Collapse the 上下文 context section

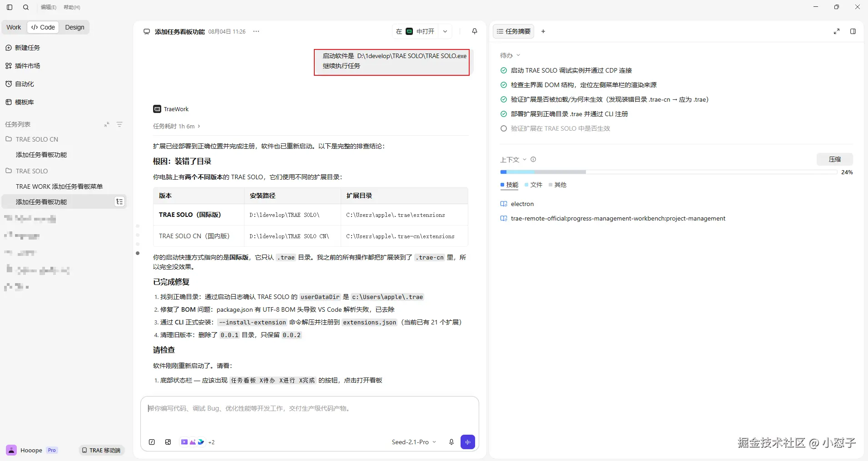tap(513, 160)
